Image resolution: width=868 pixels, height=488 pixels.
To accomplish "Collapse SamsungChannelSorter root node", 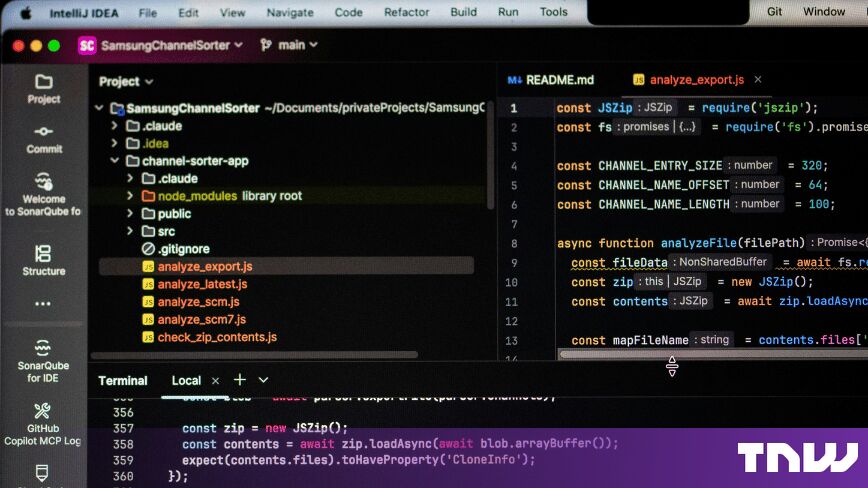I will (x=99, y=108).
